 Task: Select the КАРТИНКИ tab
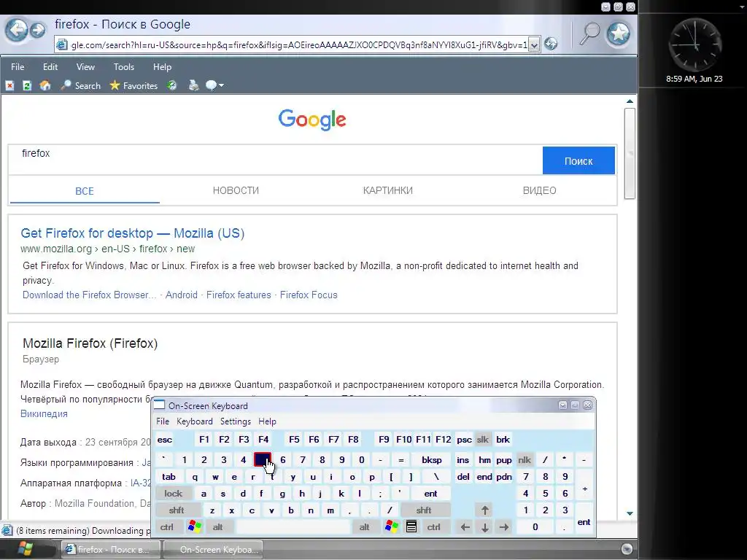[388, 190]
